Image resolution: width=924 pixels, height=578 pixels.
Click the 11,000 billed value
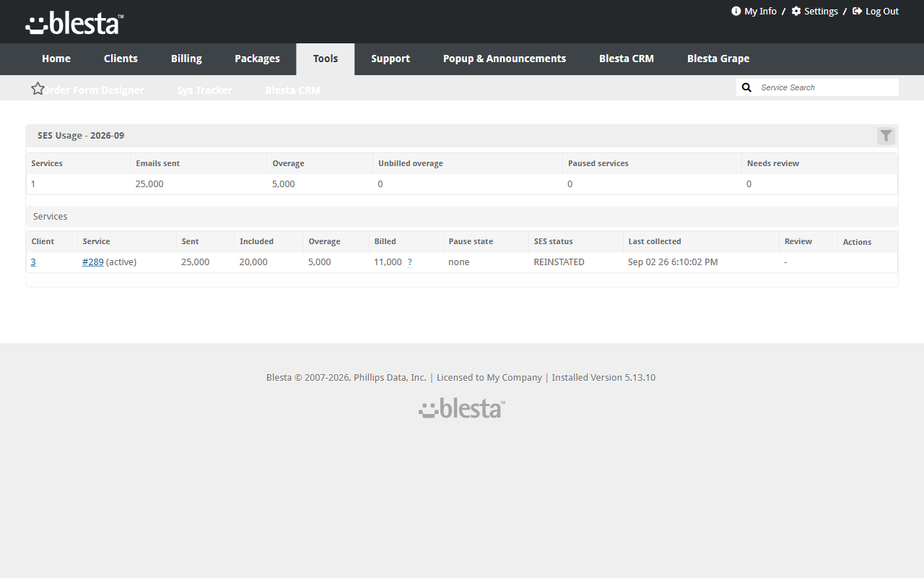[x=388, y=262]
